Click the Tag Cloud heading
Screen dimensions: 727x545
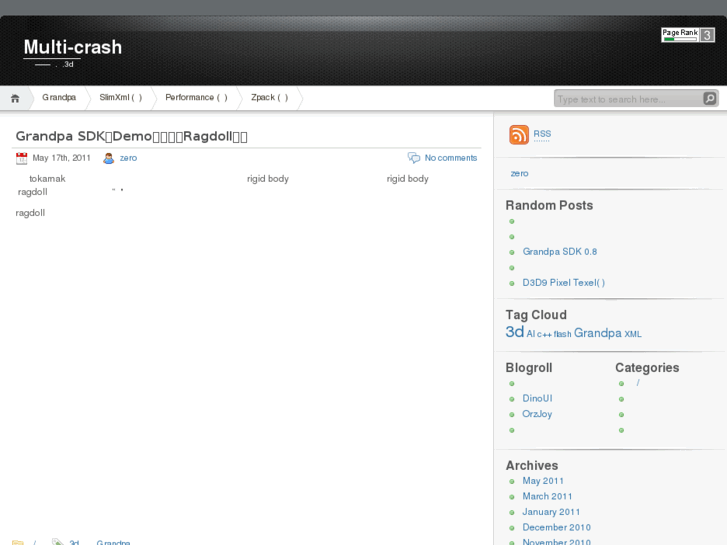point(536,315)
